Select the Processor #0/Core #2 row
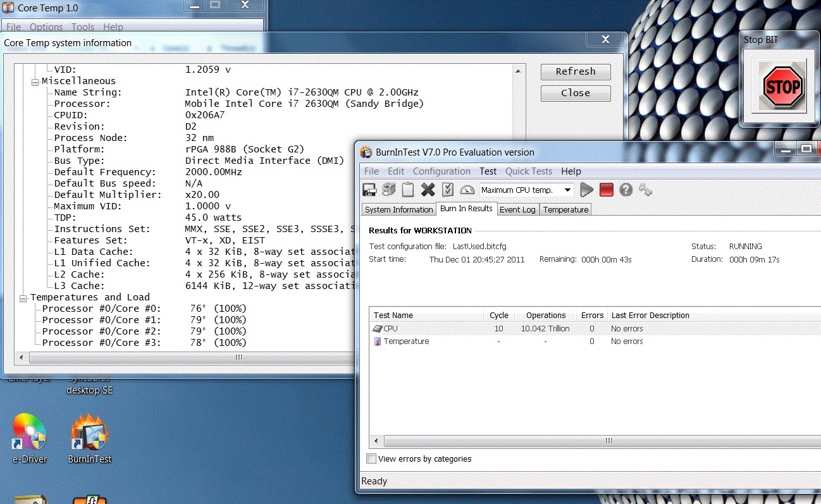This screenshot has width=821, height=504. click(x=144, y=331)
